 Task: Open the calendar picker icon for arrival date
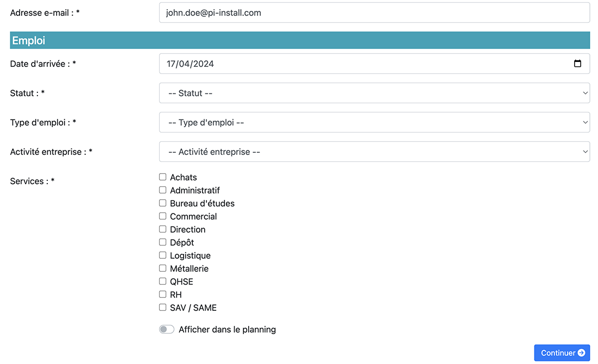click(577, 64)
